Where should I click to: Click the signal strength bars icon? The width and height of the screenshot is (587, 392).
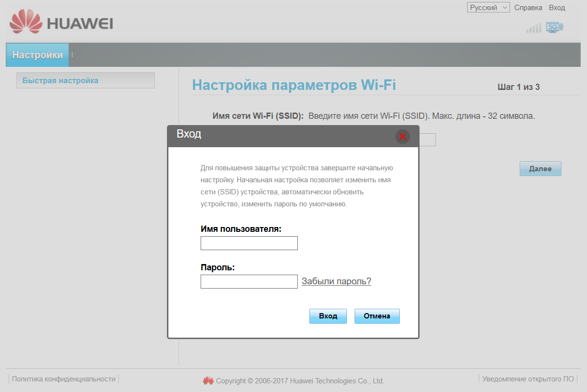point(533,28)
